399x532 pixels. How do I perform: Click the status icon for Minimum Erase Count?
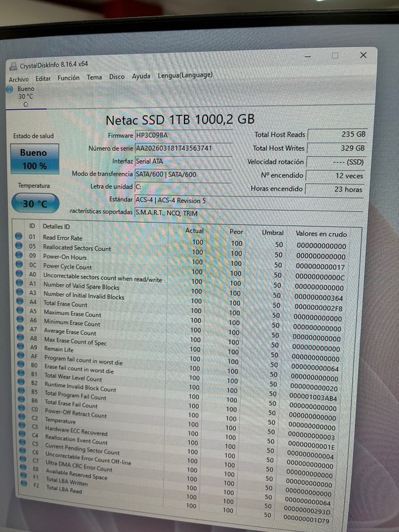point(21,319)
